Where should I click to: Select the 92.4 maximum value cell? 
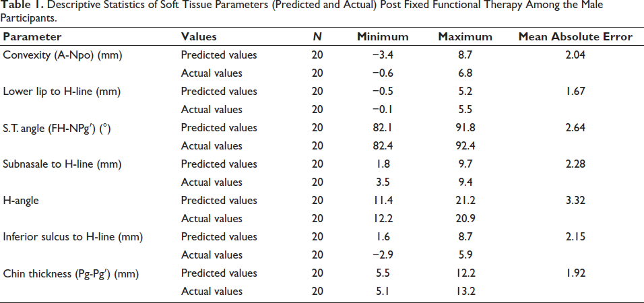pyautogui.click(x=465, y=145)
